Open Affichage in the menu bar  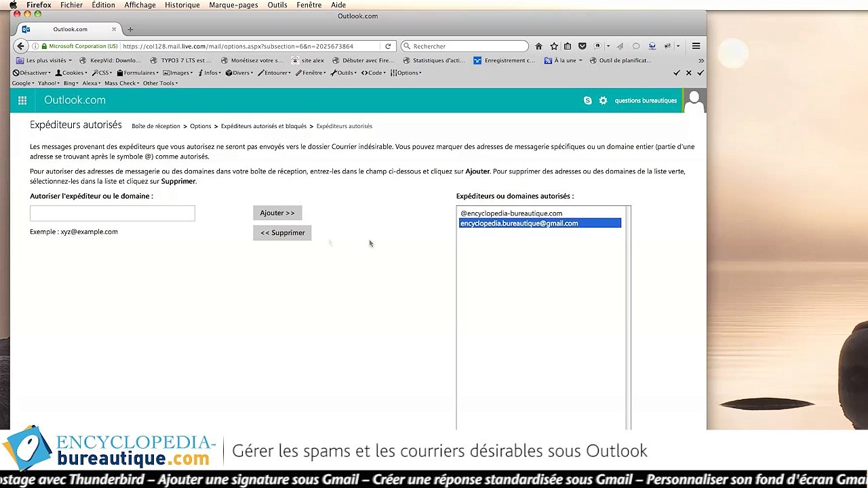click(140, 5)
